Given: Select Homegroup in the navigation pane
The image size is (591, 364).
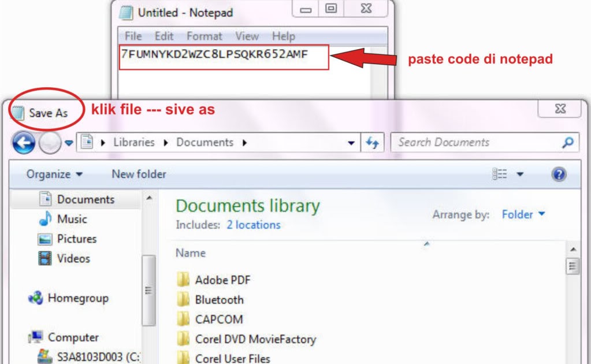Looking at the screenshot, I should [78, 298].
